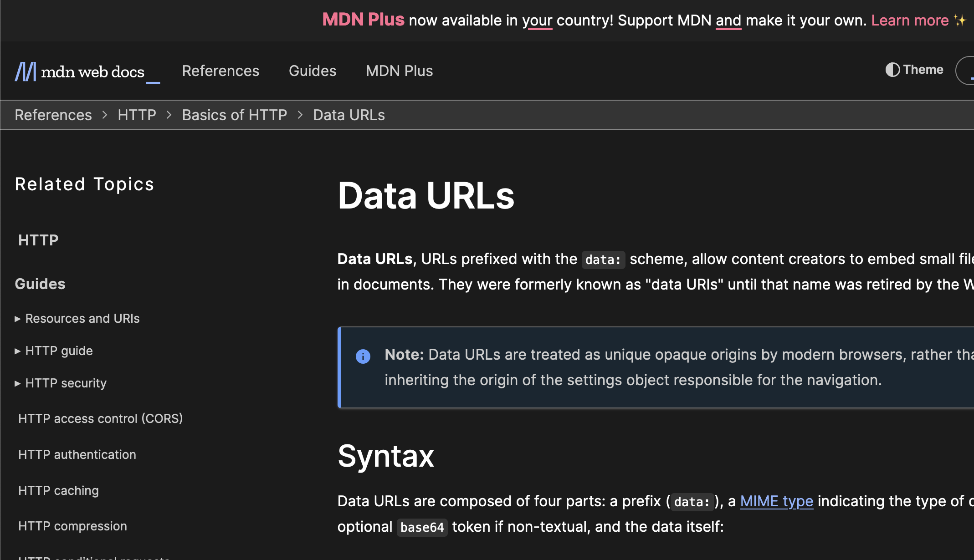Select HTTP under Related Topics
Image resolution: width=974 pixels, height=560 pixels.
[x=38, y=240]
